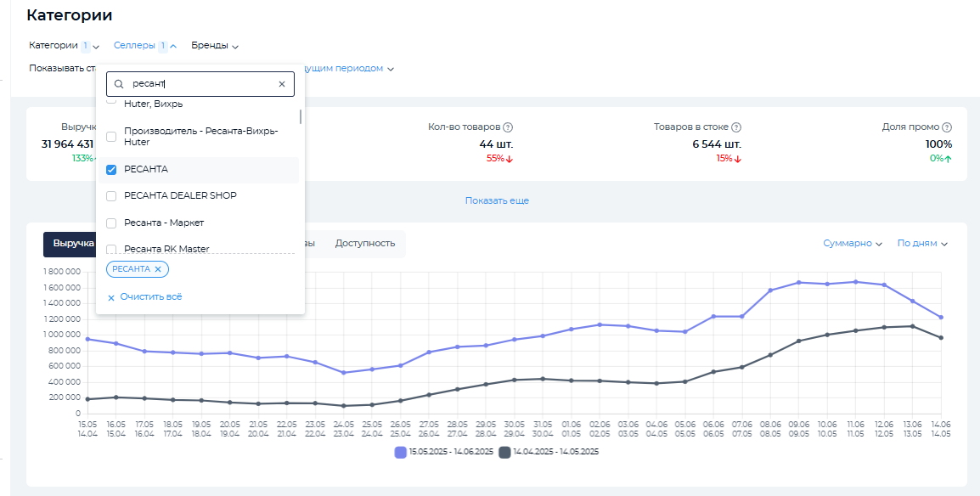Uncheck the РЕСАНТА seller checkbox
Image resolution: width=980 pixels, height=496 pixels.
[x=111, y=169]
